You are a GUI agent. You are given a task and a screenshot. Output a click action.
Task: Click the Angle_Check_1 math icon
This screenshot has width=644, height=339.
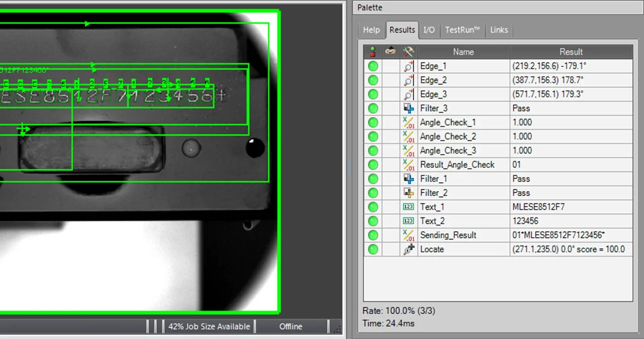(408, 123)
